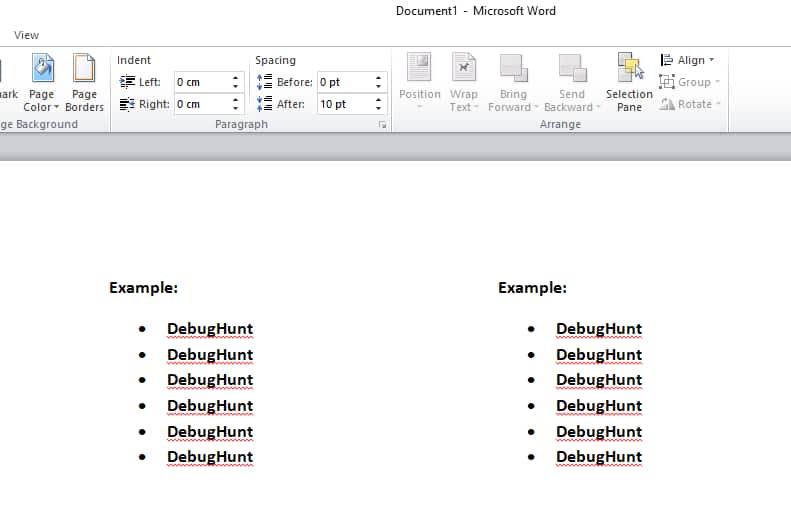791x524 pixels.
Task: Click the Wrap Text icon
Action: [463, 70]
